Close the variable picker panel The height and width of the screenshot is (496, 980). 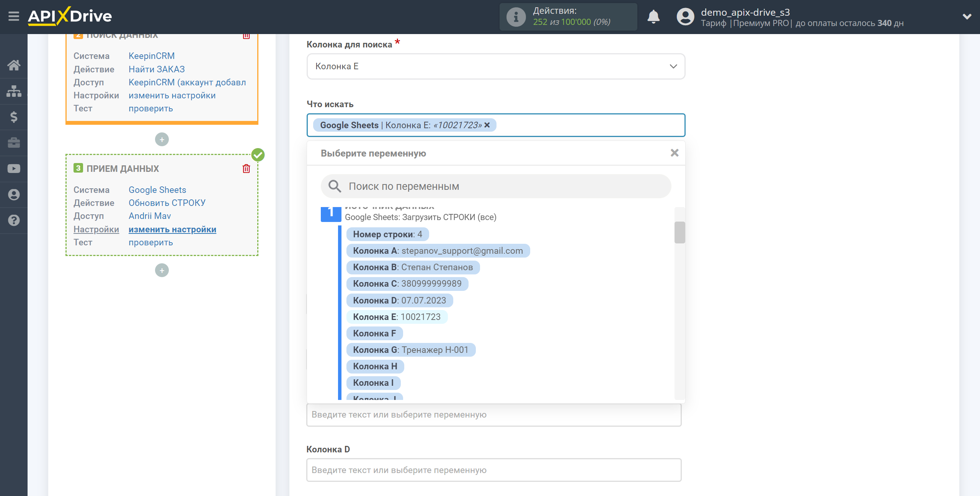click(675, 153)
